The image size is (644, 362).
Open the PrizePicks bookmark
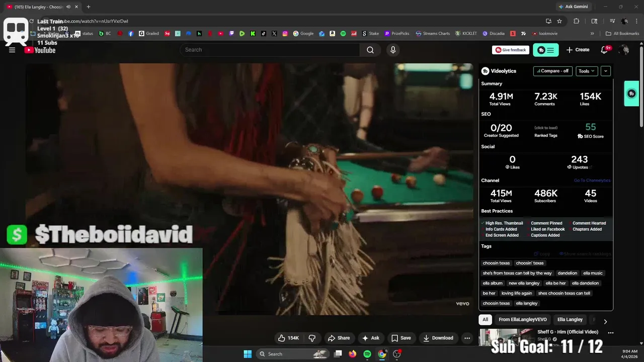pos(397,34)
